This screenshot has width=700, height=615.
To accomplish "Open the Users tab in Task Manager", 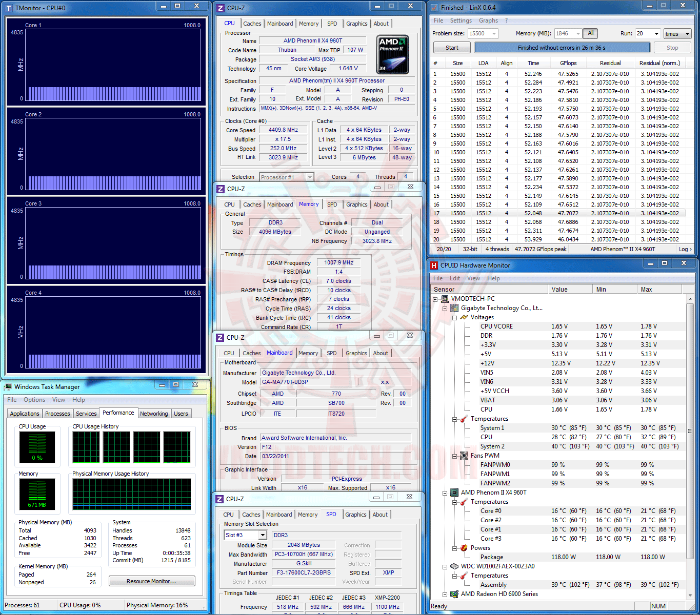I will pyautogui.click(x=181, y=414).
